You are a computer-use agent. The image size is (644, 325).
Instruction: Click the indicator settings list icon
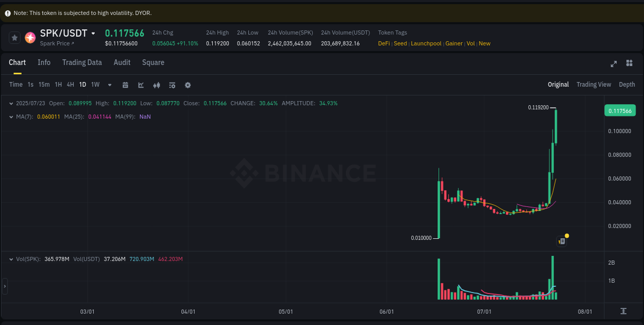(x=172, y=84)
